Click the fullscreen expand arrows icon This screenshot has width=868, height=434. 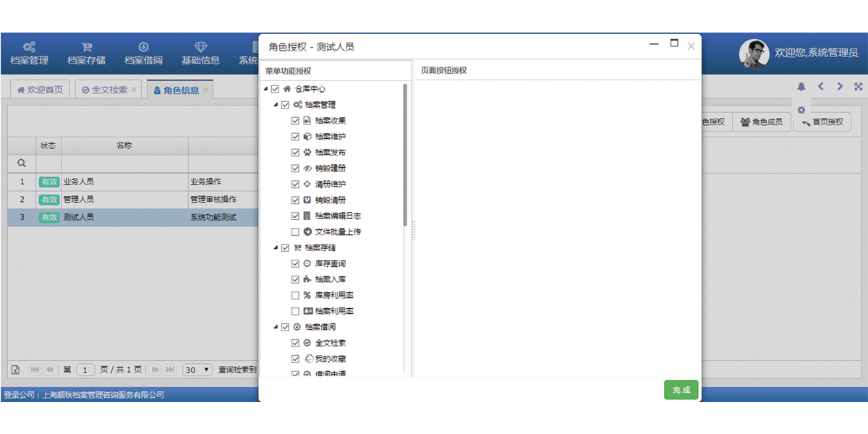[859, 87]
